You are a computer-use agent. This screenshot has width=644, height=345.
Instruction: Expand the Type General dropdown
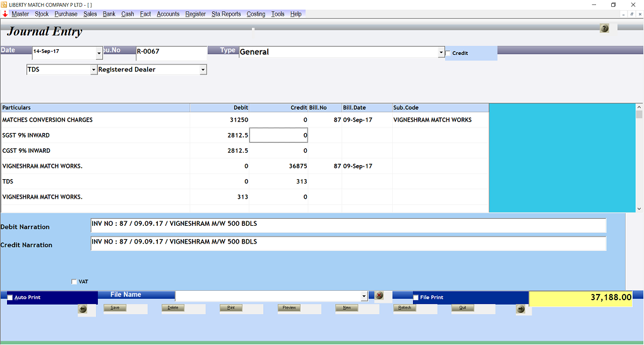(x=441, y=53)
